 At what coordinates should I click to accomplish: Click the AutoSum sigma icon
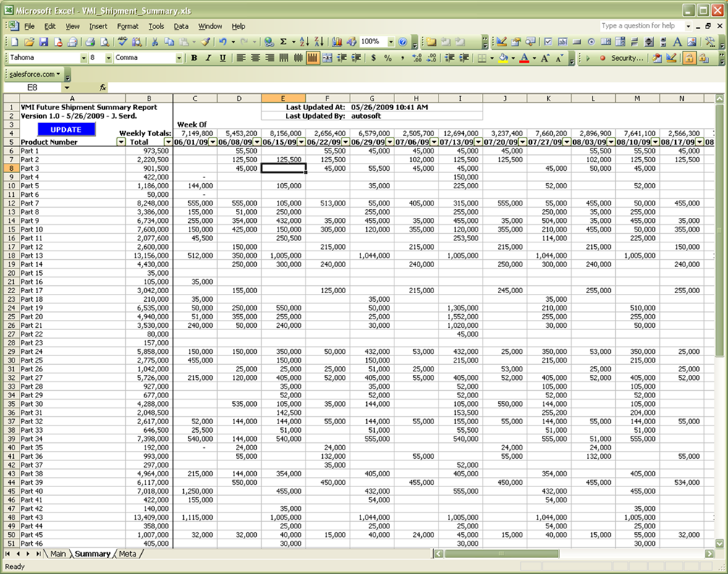click(283, 42)
